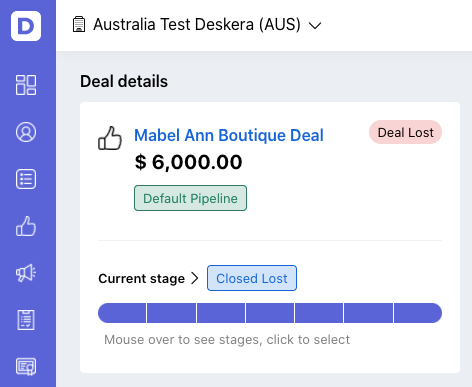The image size is (472, 387).
Task: Open the campaigns megaphone icon in sidebar
Action: click(26, 273)
